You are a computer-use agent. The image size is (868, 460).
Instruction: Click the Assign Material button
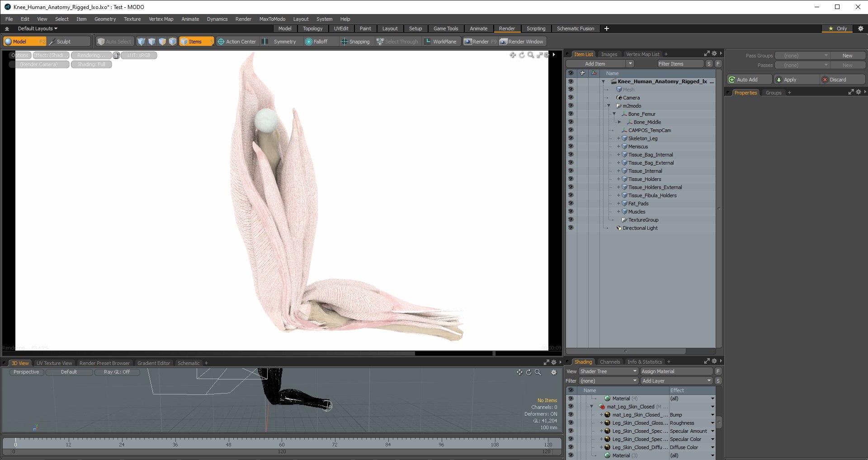tap(676, 371)
